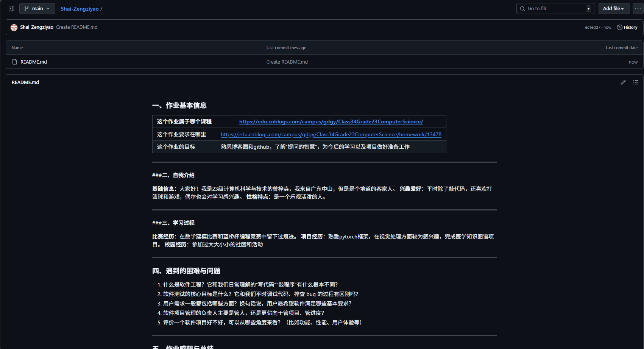View commit ec1edd7
The width and height of the screenshot is (644, 349).
(592, 27)
